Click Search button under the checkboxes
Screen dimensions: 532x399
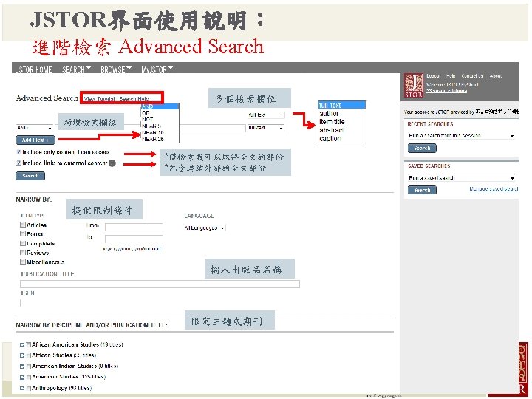[x=30, y=176]
